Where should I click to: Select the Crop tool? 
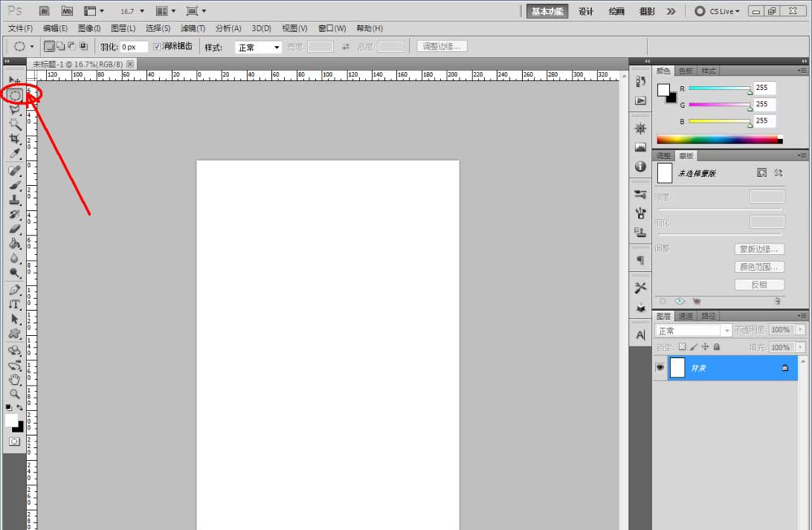click(x=15, y=139)
